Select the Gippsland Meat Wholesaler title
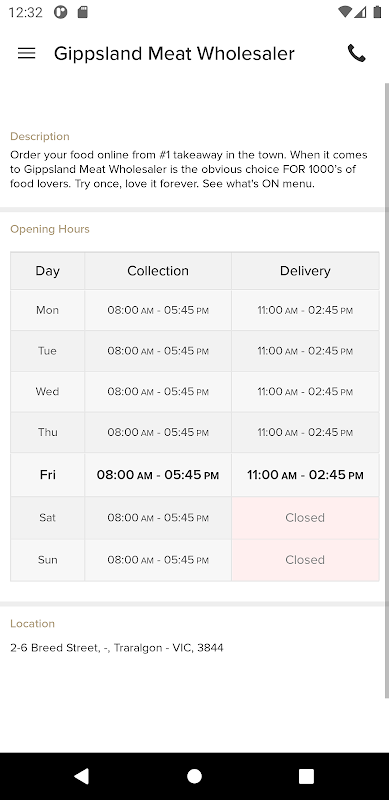This screenshot has height=800, width=389. tap(174, 54)
